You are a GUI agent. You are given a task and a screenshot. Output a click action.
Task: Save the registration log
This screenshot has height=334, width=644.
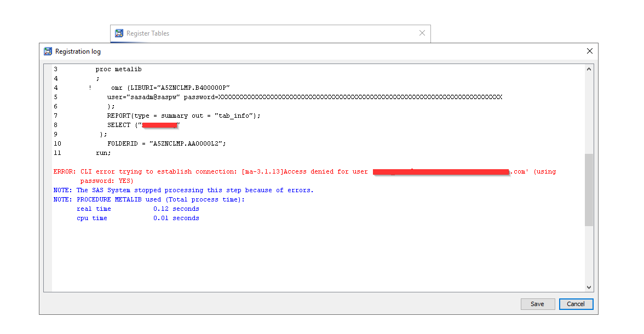point(537,304)
